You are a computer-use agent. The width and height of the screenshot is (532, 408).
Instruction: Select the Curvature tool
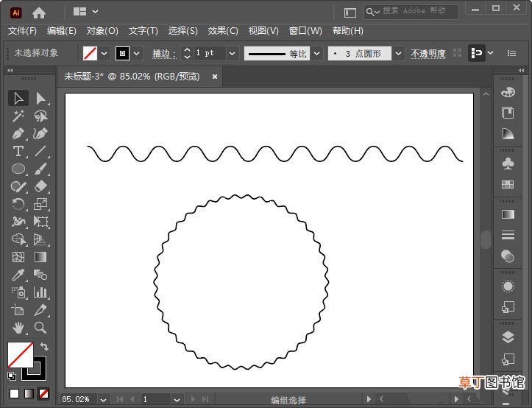pyautogui.click(x=40, y=133)
